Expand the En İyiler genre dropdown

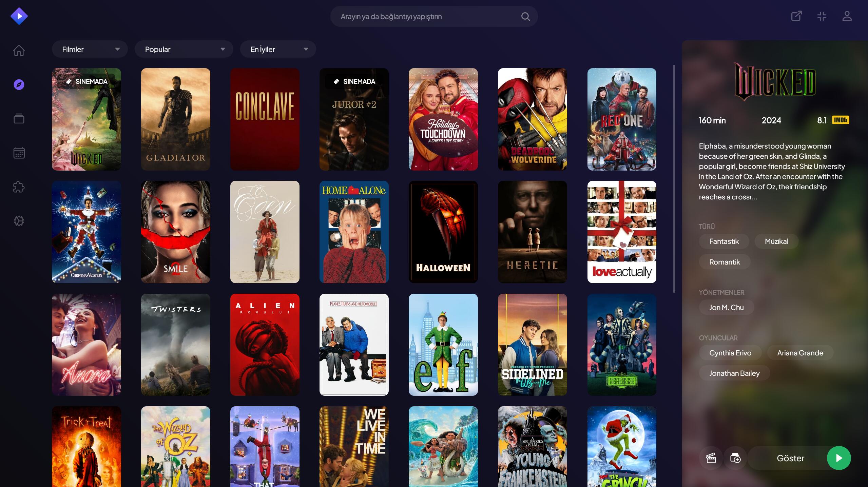(x=278, y=49)
